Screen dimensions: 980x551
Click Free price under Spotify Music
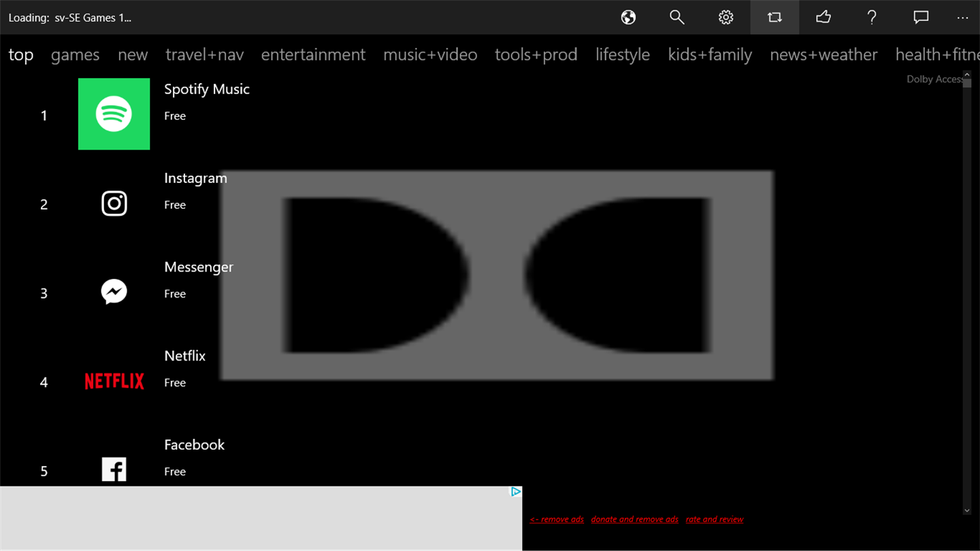click(175, 116)
